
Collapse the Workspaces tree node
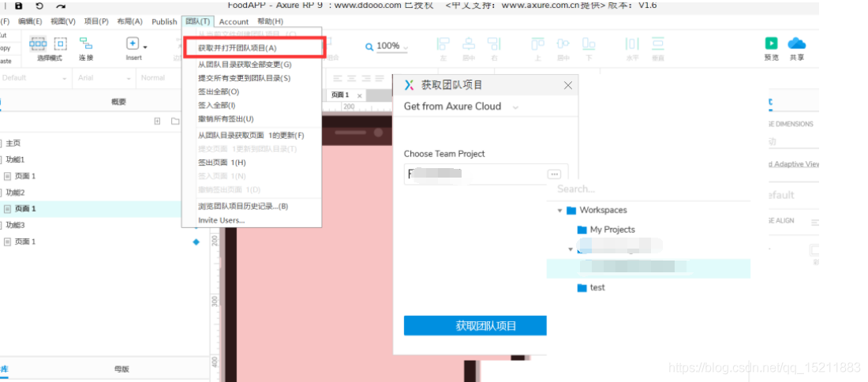click(x=560, y=211)
